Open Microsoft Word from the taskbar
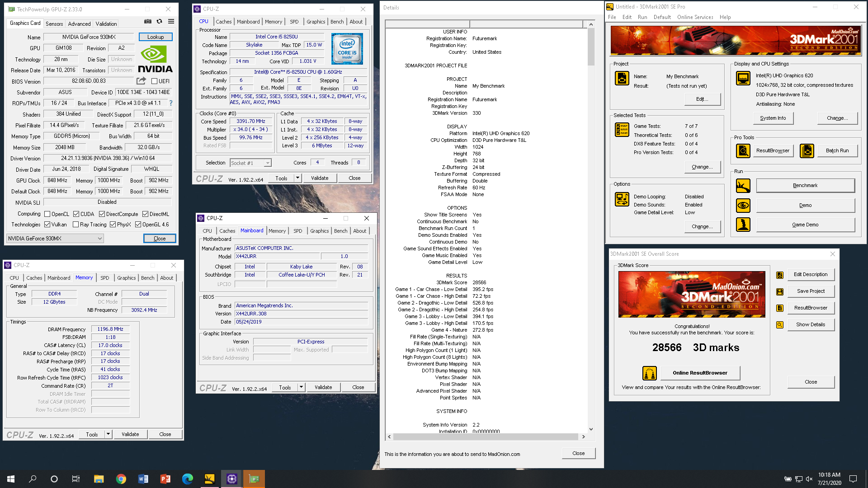The width and height of the screenshot is (868, 488). pos(143,479)
